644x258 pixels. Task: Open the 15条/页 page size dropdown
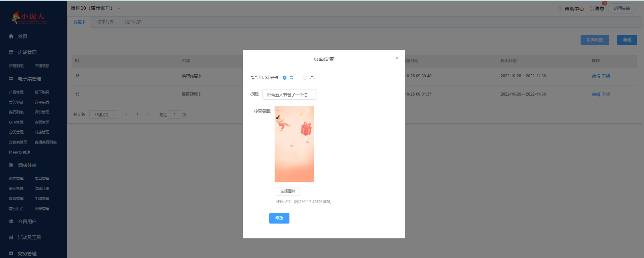click(x=104, y=115)
